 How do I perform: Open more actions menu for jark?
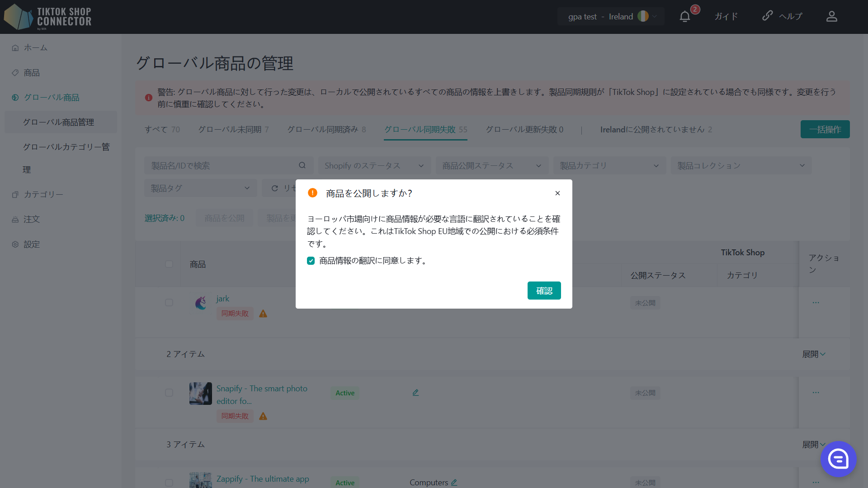click(x=816, y=302)
